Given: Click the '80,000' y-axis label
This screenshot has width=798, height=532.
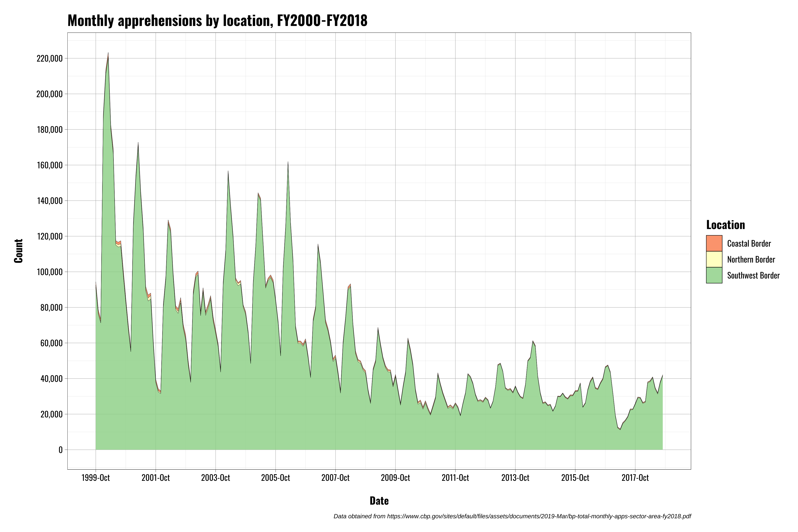Looking at the screenshot, I should [x=52, y=308].
